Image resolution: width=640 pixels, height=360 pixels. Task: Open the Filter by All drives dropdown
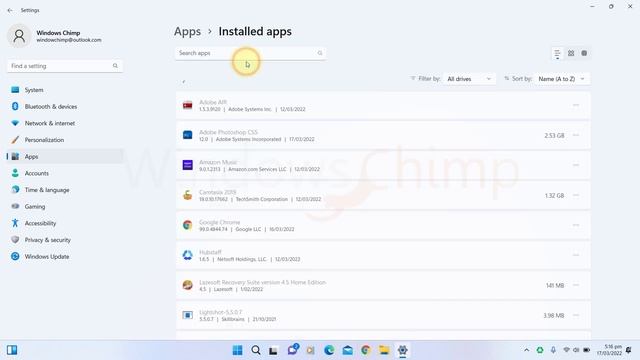coord(469,79)
